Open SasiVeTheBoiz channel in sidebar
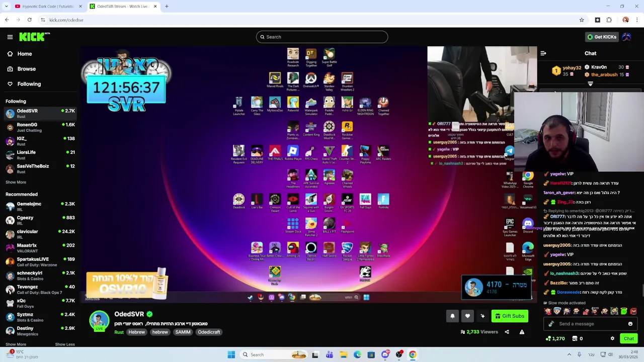 click(x=40, y=169)
